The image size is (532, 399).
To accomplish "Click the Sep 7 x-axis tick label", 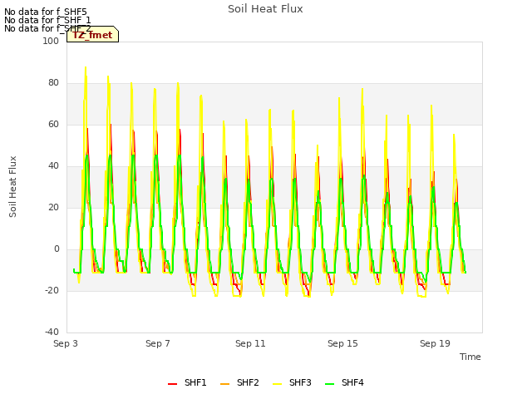I will (158, 343).
